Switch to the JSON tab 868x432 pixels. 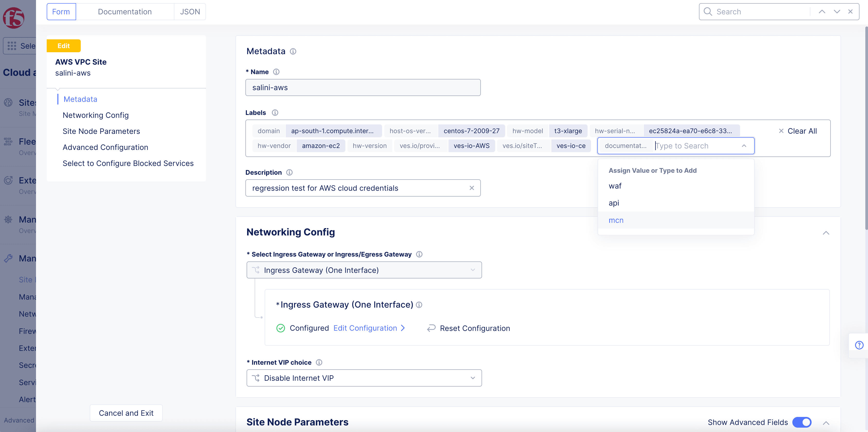point(190,12)
